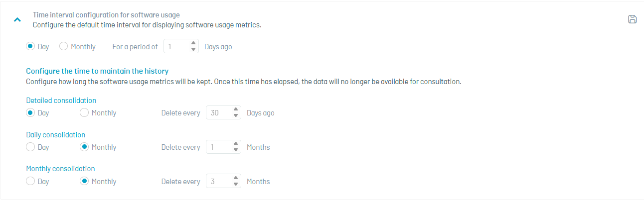The image size is (644, 205).
Task: Decrement Detailed consolidation delete days
Action: (x=236, y=115)
